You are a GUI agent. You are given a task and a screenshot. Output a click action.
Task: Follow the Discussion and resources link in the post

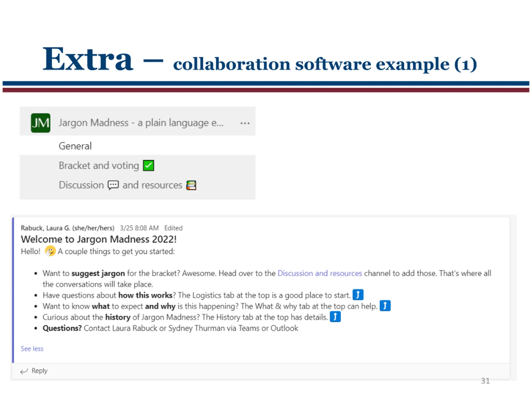(320, 273)
